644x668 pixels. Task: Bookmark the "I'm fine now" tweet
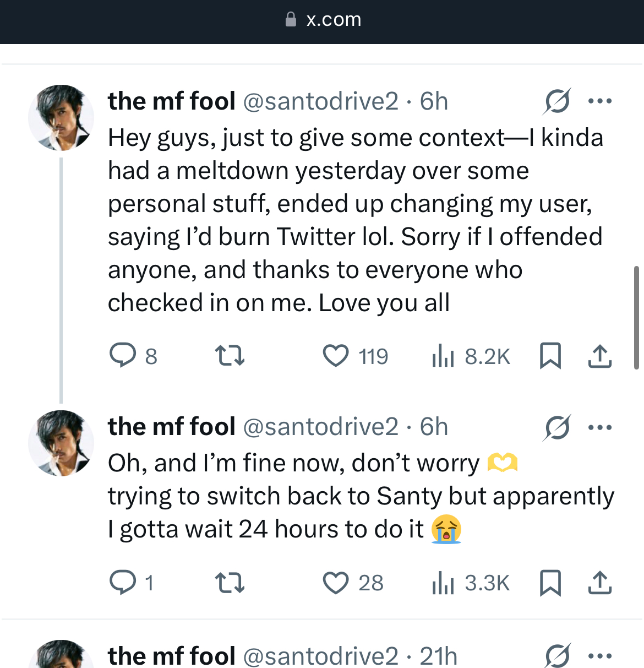(x=550, y=582)
